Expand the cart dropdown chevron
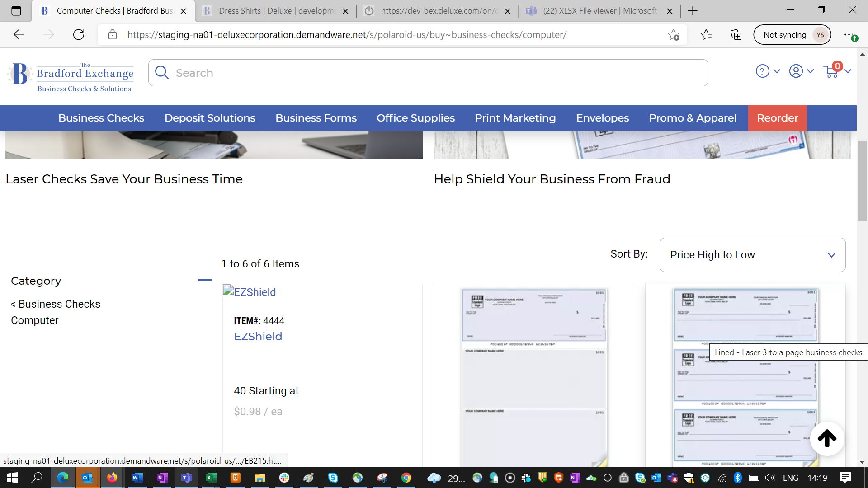This screenshot has width=868, height=488. tap(848, 71)
